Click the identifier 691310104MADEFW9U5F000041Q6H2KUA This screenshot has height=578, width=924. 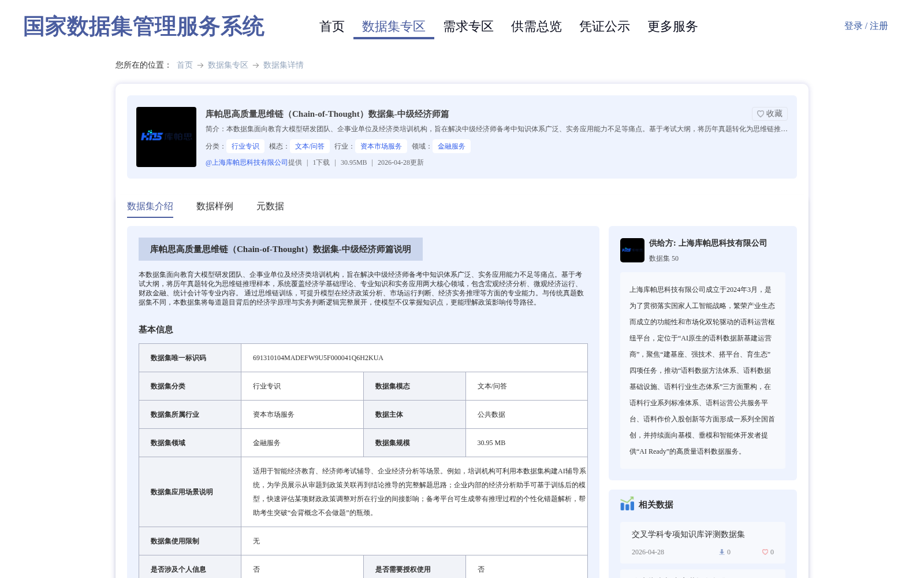point(318,358)
